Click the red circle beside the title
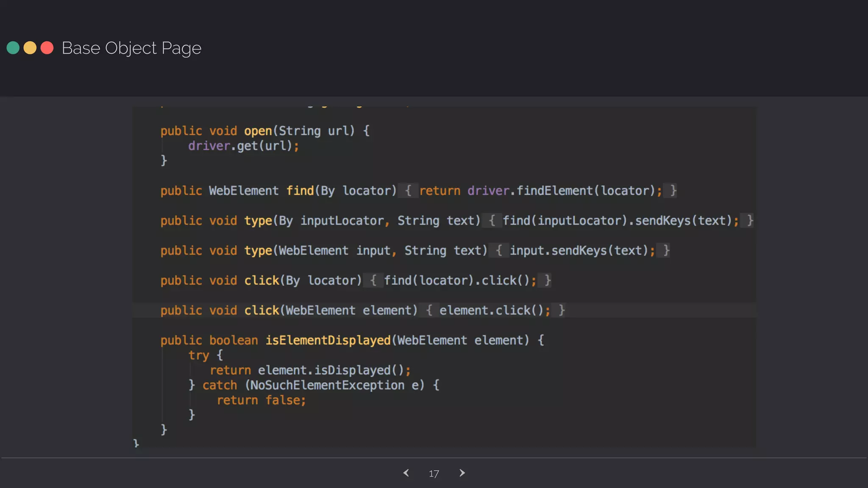This screenshot has width=868, height=488. (47, 48)
